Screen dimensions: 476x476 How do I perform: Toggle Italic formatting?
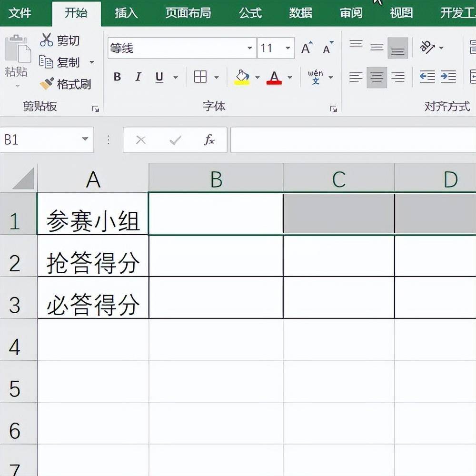click(x=139, y=77)
